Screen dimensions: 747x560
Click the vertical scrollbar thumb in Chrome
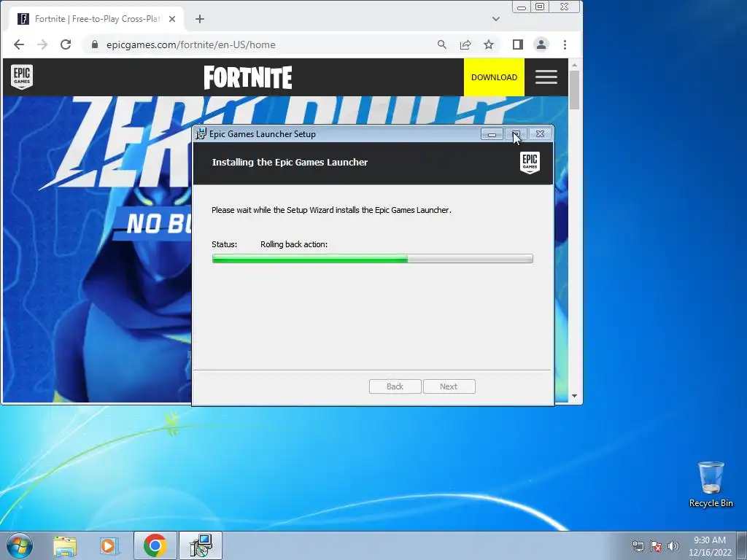pos(575,90)
